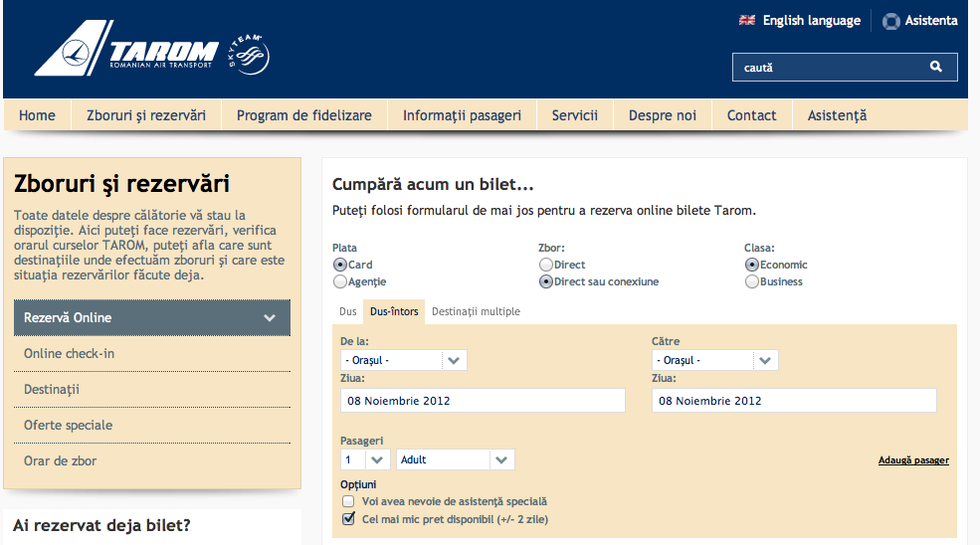Enable the special assistance checkbox

[348, 502]
